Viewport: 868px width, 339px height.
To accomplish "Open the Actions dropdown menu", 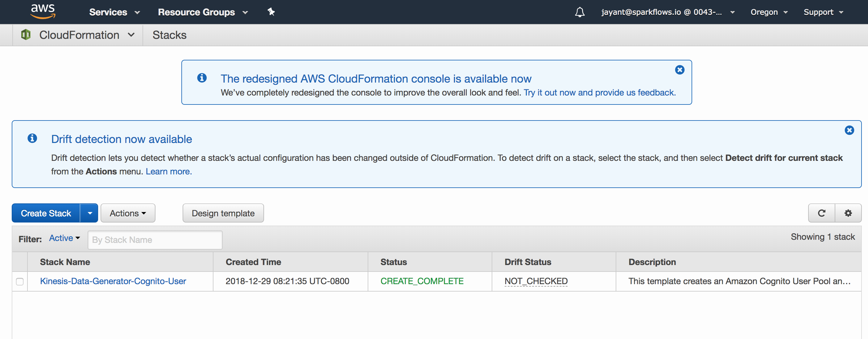I will (128, 213).
